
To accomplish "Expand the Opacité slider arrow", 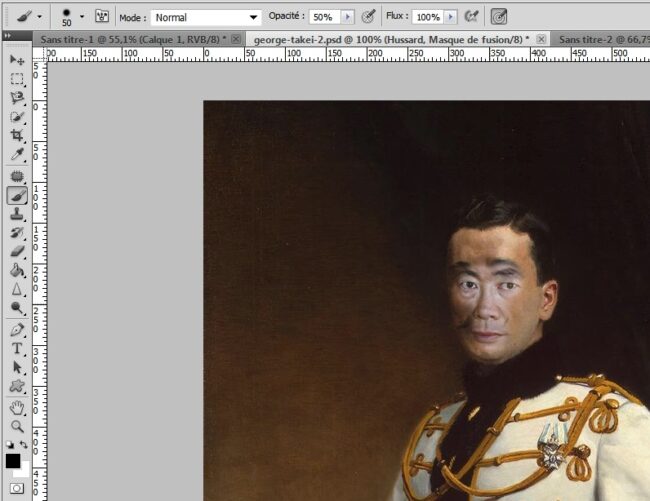I will pos(348,17).
